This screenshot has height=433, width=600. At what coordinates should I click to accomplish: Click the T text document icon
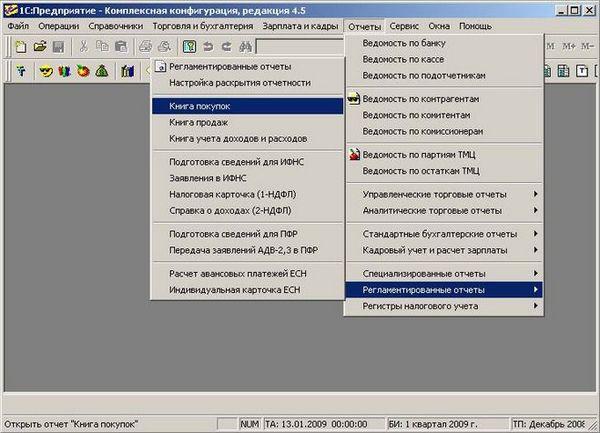coord(582,71)
